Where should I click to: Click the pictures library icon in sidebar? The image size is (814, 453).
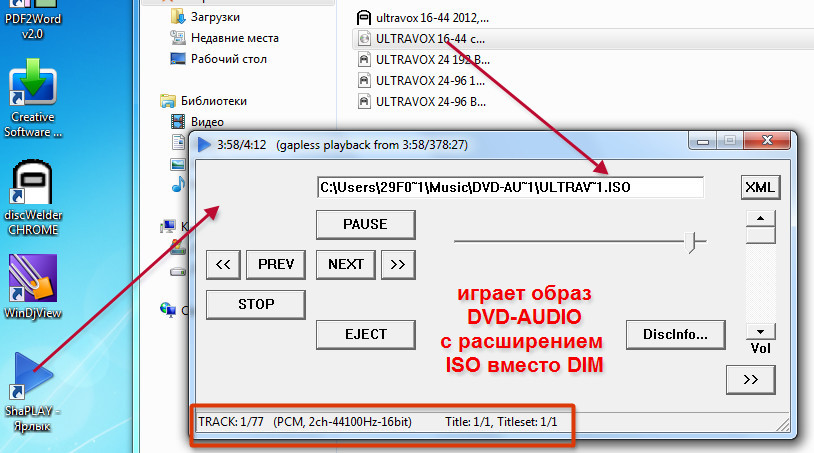tap(178, 164)
